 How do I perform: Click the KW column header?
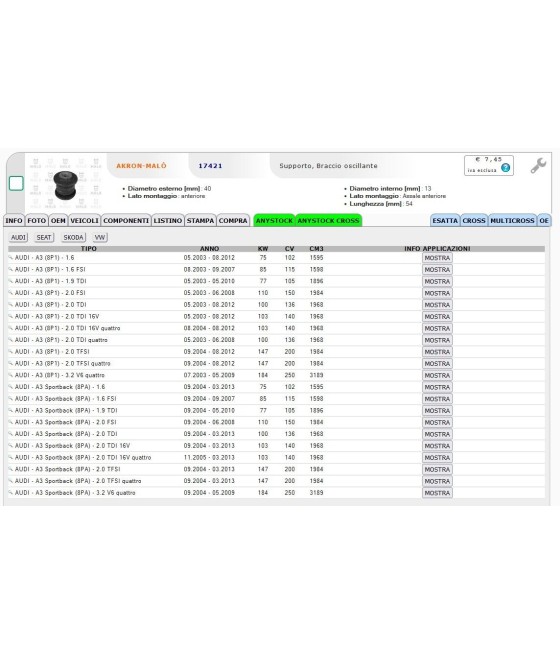[263, 249]
